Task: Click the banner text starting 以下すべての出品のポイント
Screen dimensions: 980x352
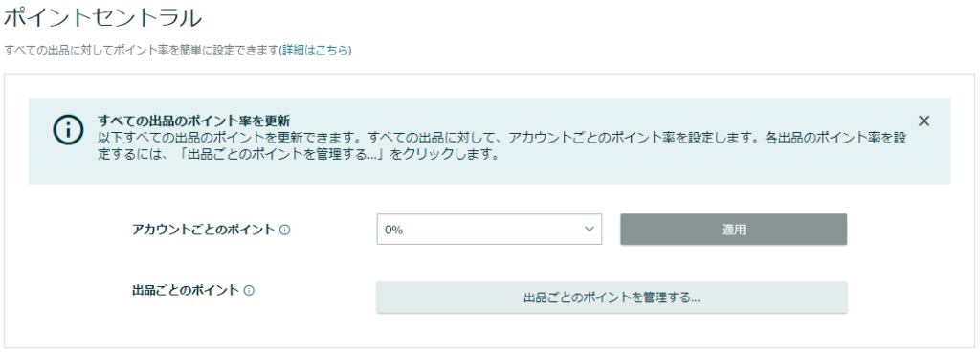Action: (x=503, y=146)
